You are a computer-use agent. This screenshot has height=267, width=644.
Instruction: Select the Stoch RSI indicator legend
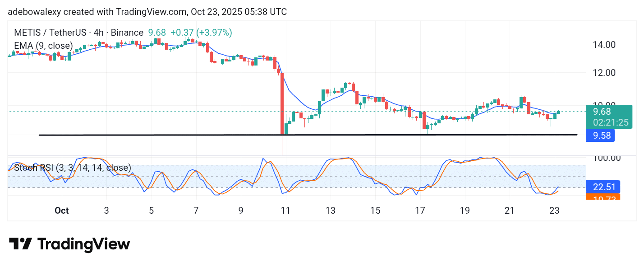coord(72,168)
